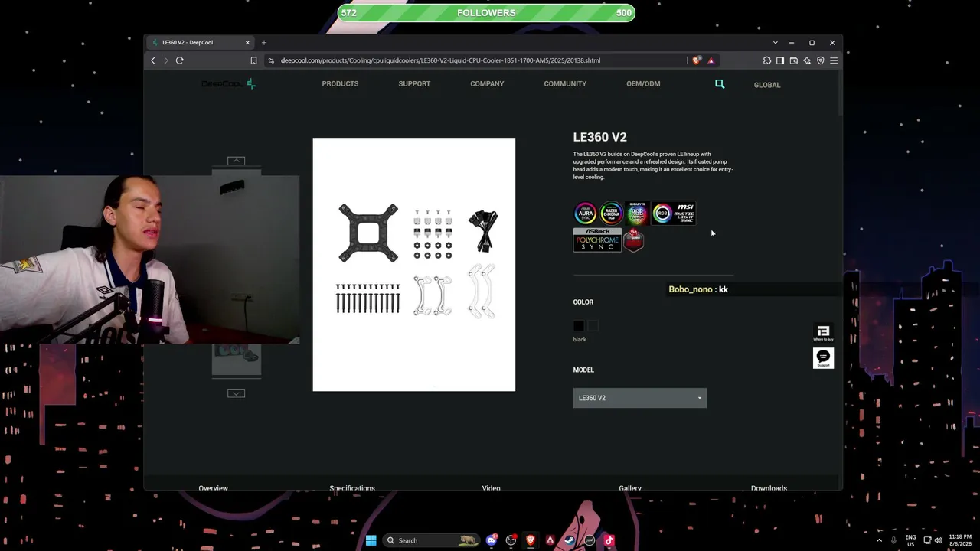Click the Brave Rewards triangle icon
Screen dimensions: 980x551
tap(710, 60)
